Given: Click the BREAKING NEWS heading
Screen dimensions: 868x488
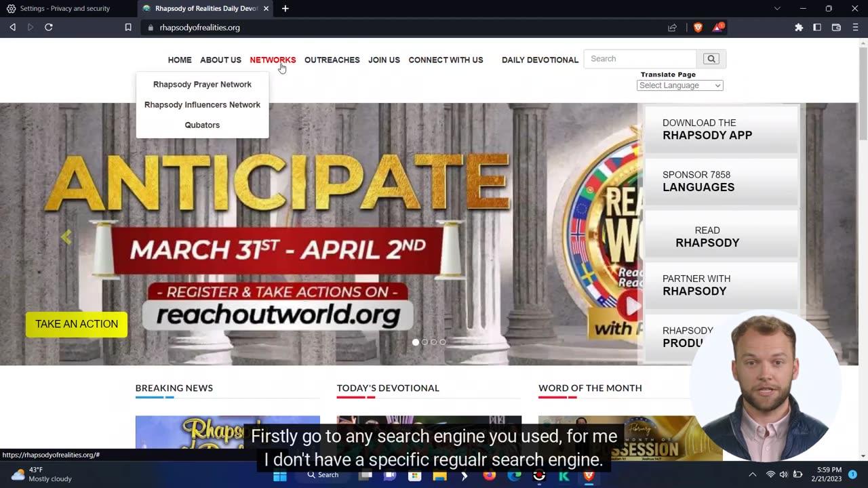Looking at the screenshot, I should click(174, 388).
